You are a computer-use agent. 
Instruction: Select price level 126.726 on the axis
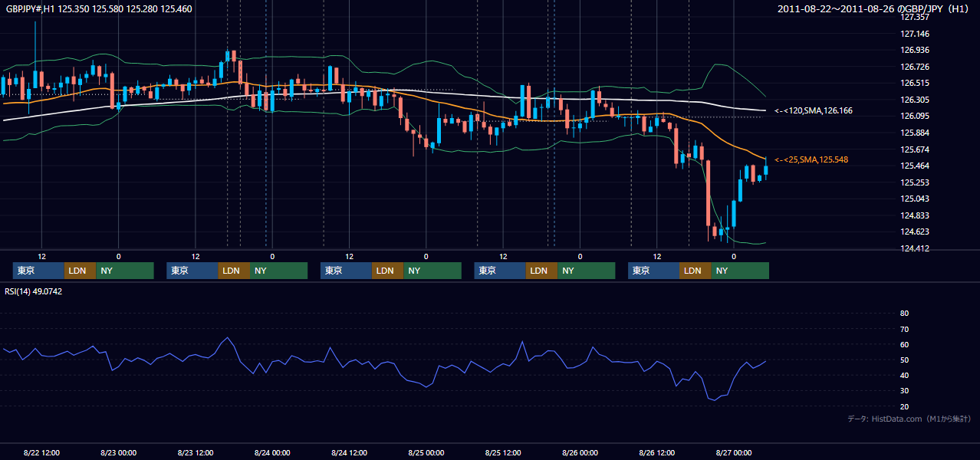pyautogui.click(x=915, y=67)
